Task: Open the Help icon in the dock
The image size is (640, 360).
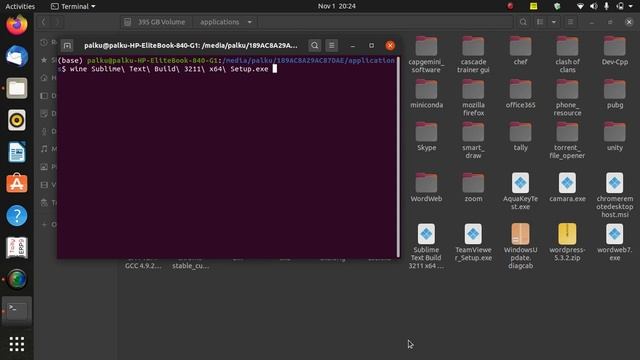Action: [17, 216]
